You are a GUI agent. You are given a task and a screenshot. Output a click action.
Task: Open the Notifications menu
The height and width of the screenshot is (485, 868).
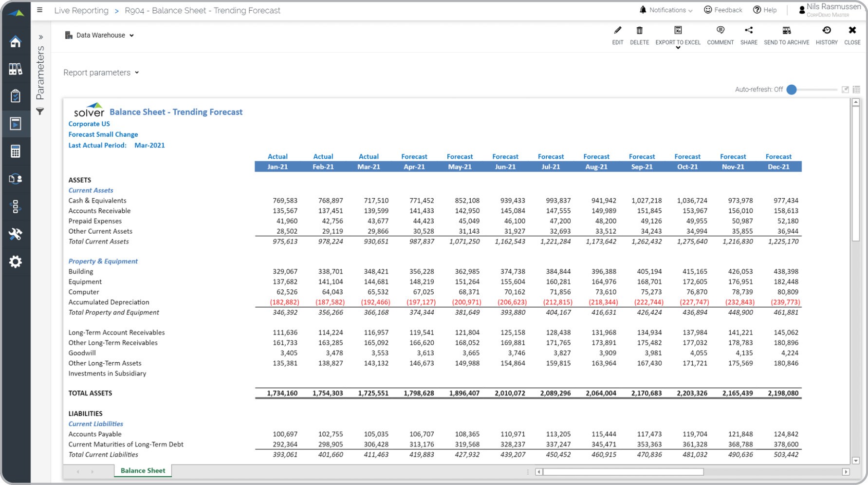coord(666,10)
